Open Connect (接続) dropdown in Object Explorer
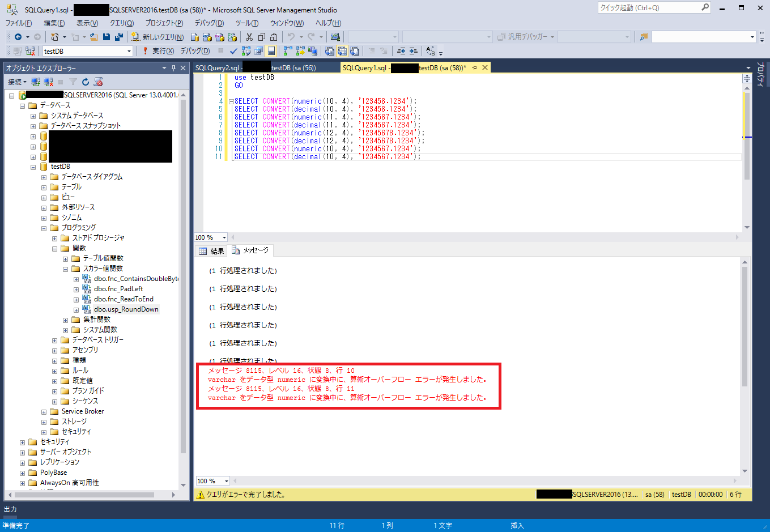Image resolution: width=770 pixels, height=532 pixels. tap(17, 82)
